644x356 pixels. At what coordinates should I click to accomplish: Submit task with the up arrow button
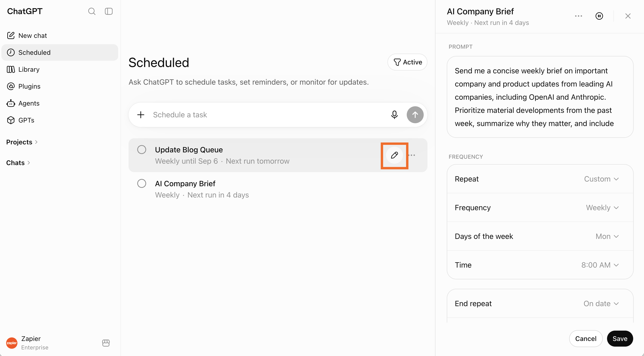tap(415, 115)
